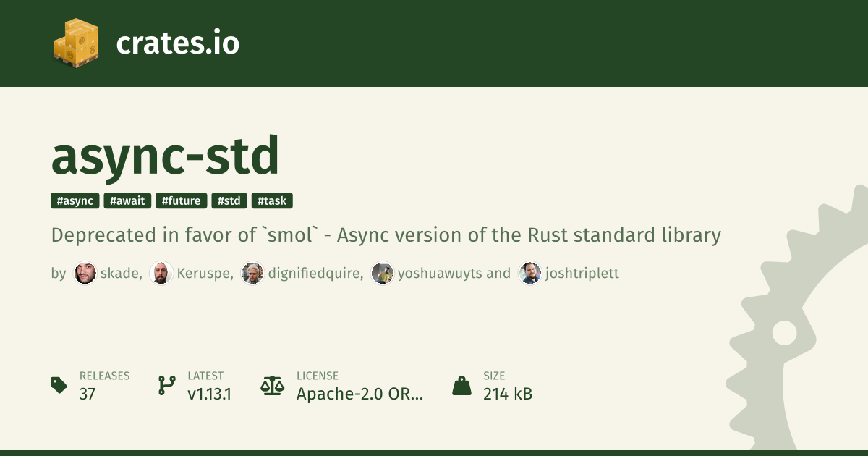Open dignifiedquire's avatar picture

252,274
